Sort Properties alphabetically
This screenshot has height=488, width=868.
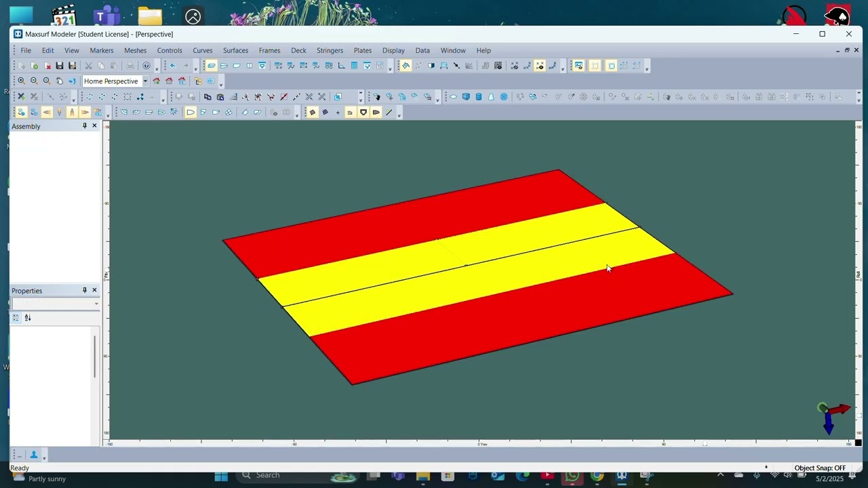pos(28,317)
